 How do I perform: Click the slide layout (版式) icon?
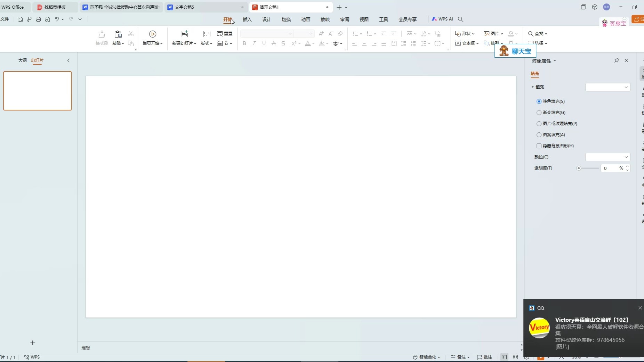pyautogui.click(x=207, y=34)
